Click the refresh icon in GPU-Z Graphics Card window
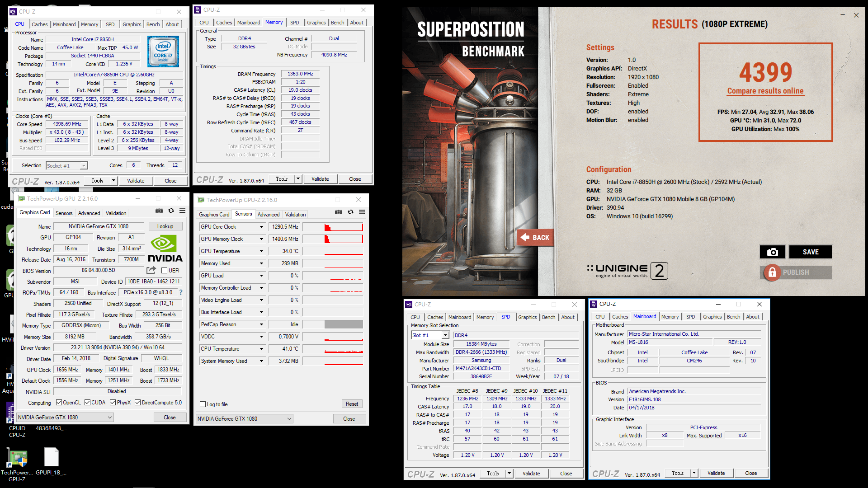 171,211
